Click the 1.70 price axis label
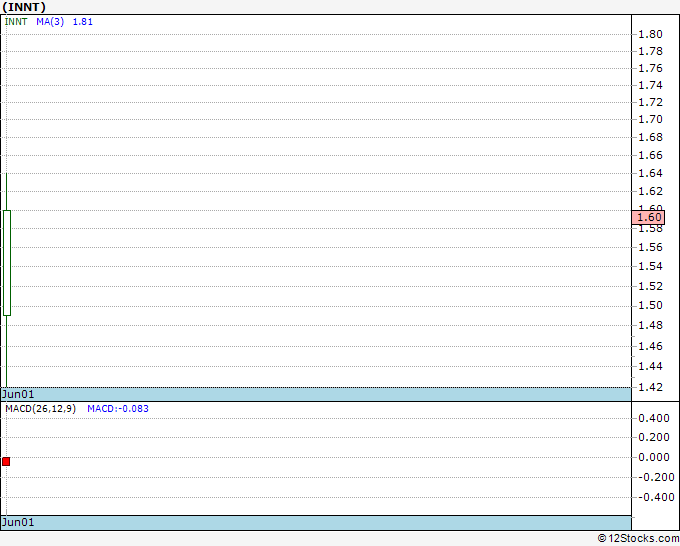This screenshot has width=680, height=546. [650, 119]
